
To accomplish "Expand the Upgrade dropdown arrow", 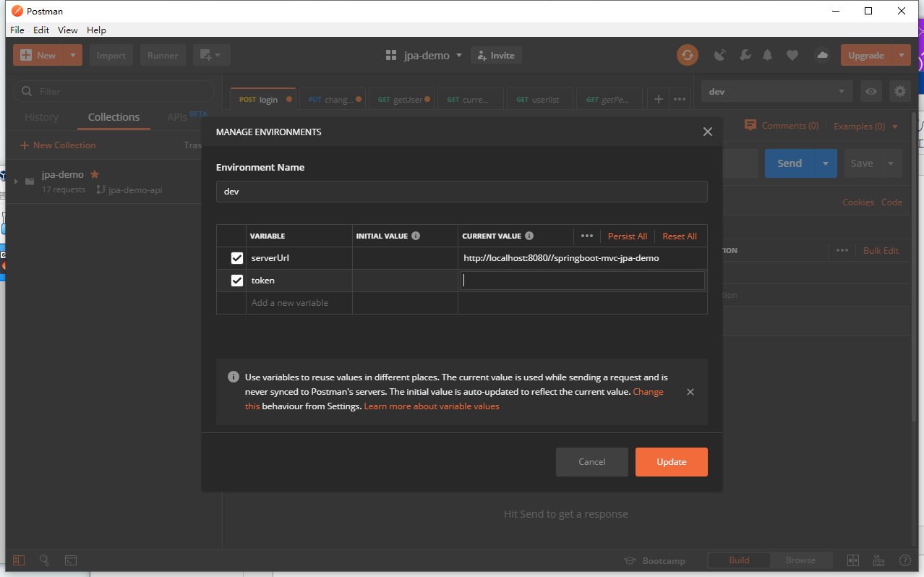I will tap(901, 55).
